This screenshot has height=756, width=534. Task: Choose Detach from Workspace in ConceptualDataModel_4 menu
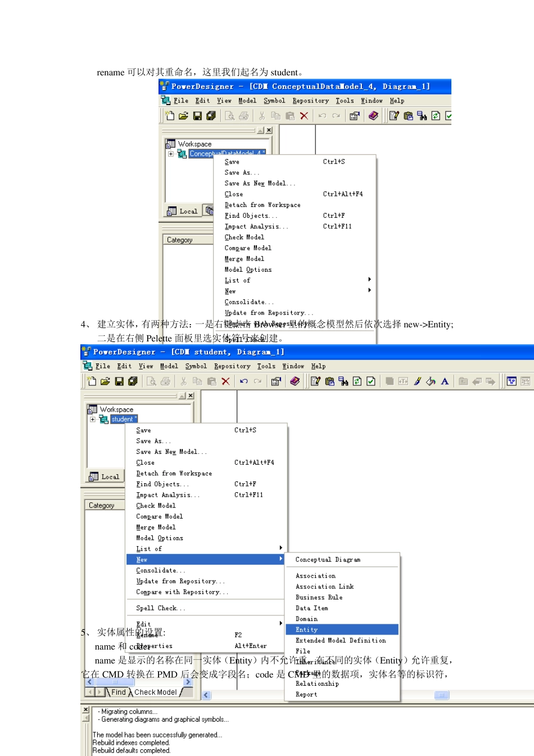pyautogui.click(x=295, y=205)
